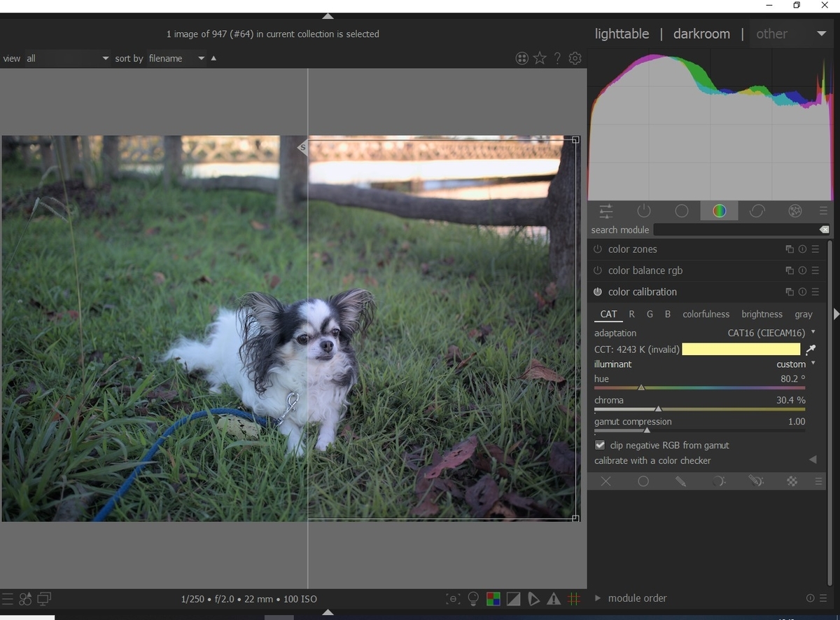840x620 pixels.
Task: Open module groups presets menu
Action: click(x=823, y=211)
